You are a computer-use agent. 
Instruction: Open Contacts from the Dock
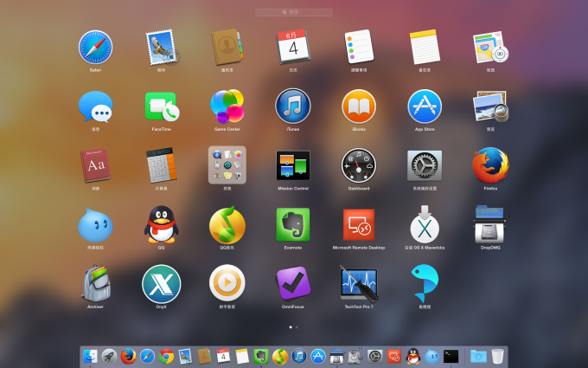click(204, 356)
